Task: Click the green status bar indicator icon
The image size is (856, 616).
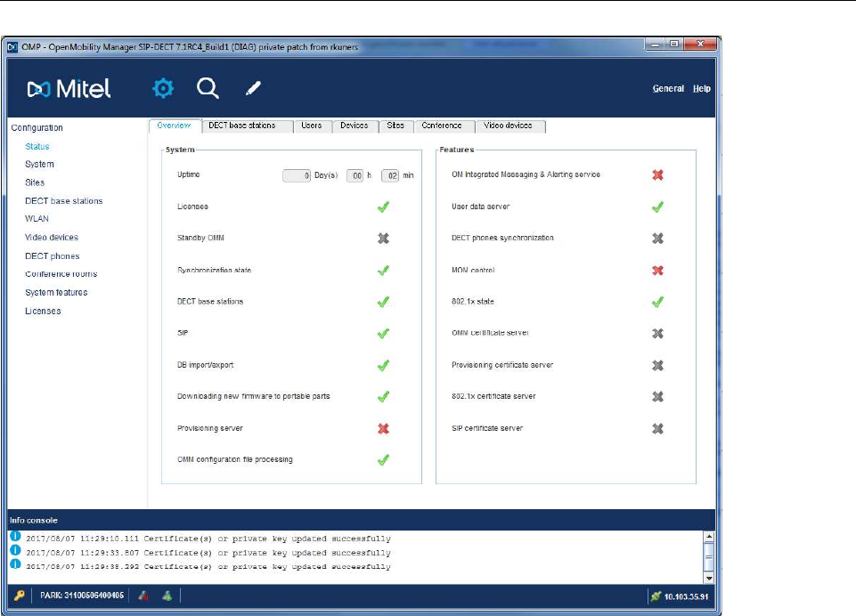Action: point(167,596)
